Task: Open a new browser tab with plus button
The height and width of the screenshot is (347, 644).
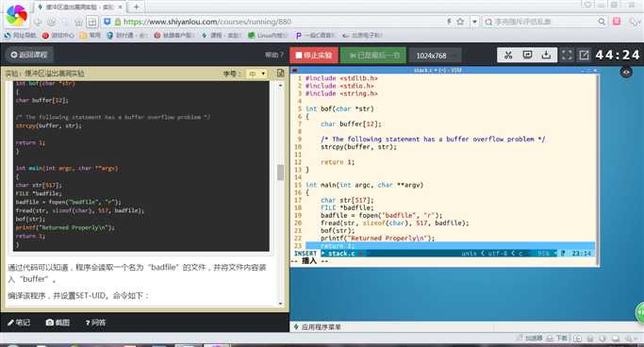Action: (x=137, y=7)
